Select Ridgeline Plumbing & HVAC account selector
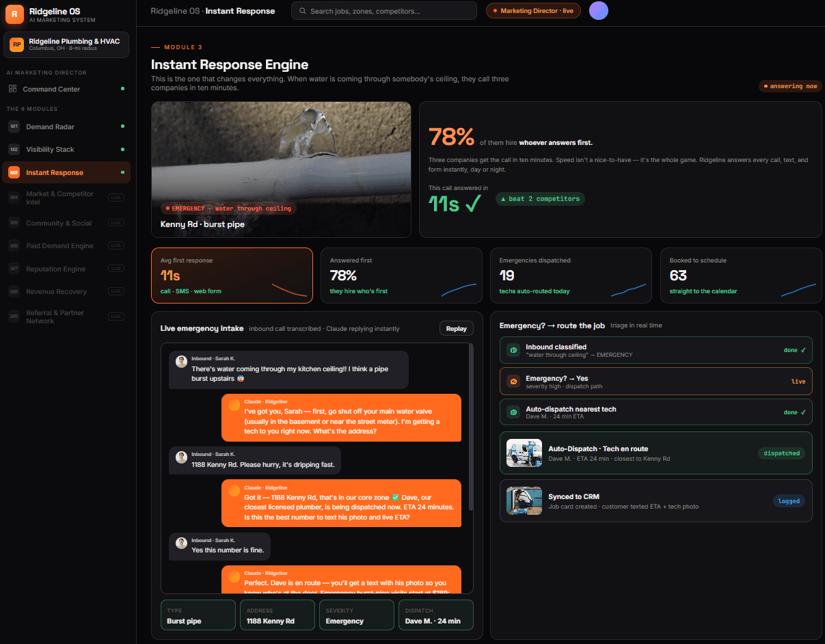The width and height of the screenshot is (825, 644). coord(66,45)
